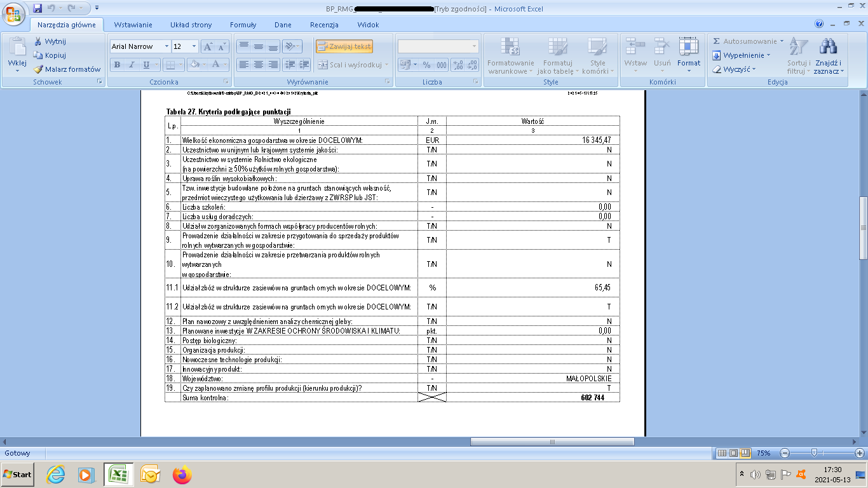Switch to the Formuły tab
The image size is (868, 488).
click(x=243, y=25)
